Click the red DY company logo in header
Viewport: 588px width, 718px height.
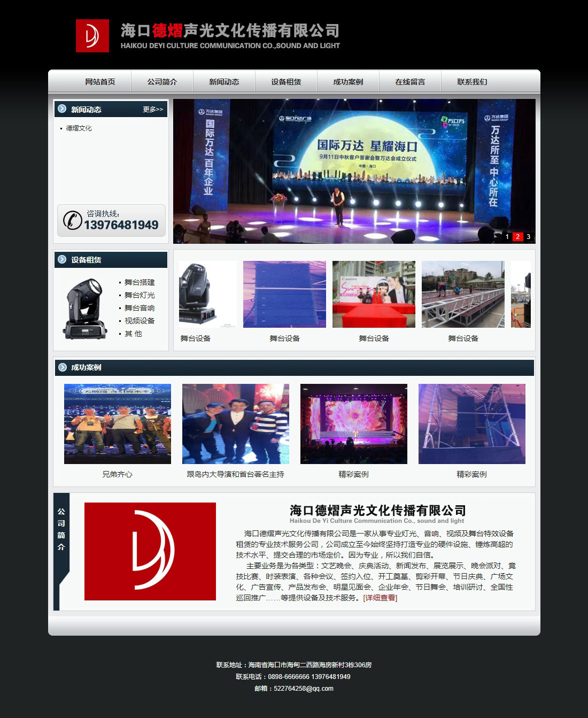click(x=92, y=36)
